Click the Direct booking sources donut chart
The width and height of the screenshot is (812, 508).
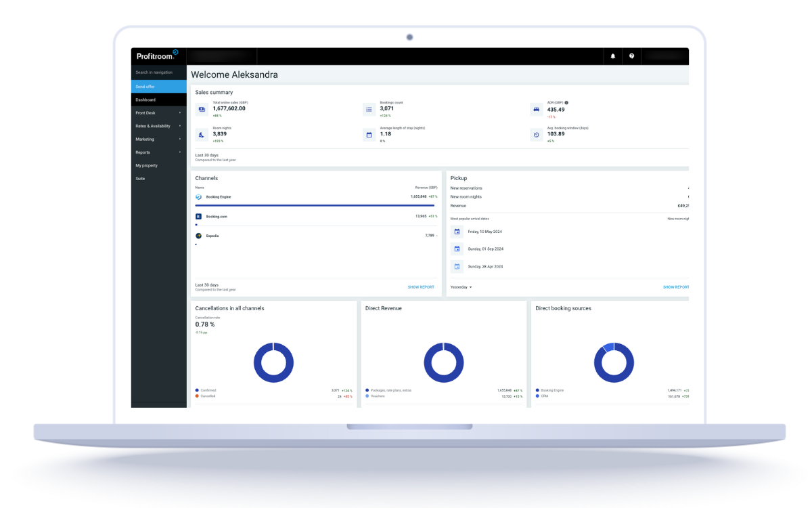614,362
